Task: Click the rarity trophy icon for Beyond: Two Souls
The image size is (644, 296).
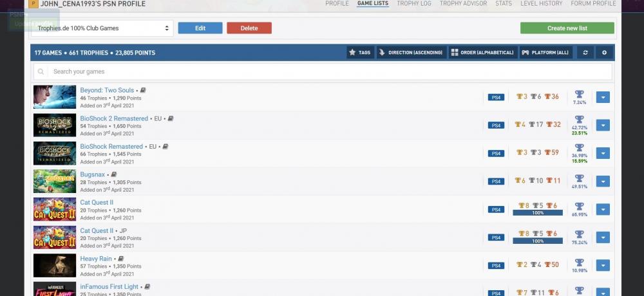Action: 579,93
